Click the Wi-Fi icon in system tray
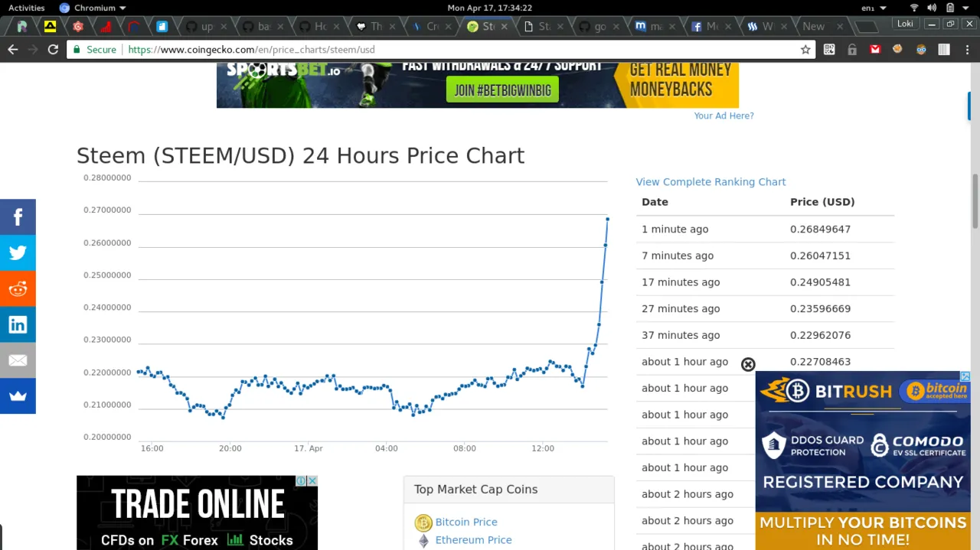Viewport: 980px width, 550px height. pyautogui.click(x=913, y=8)
